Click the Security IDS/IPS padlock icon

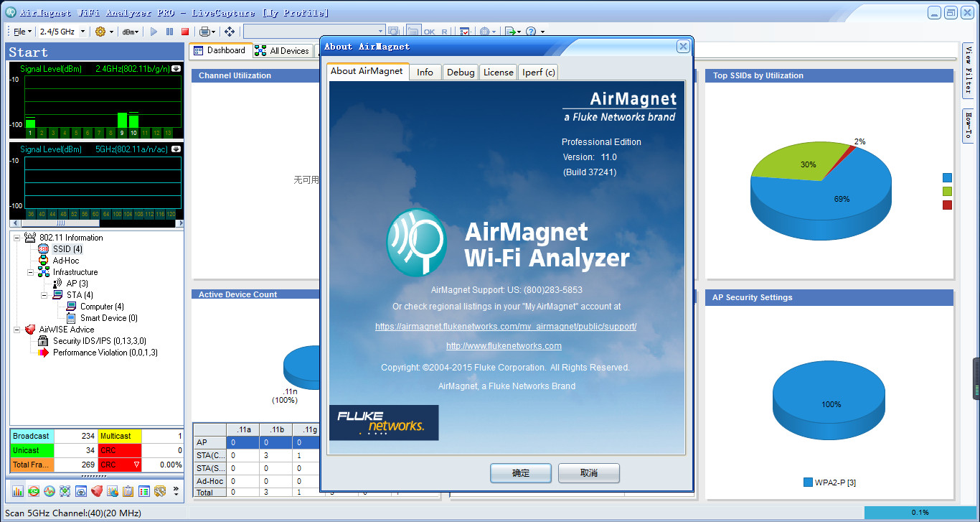pyautogui.click(x=42, y=341)
